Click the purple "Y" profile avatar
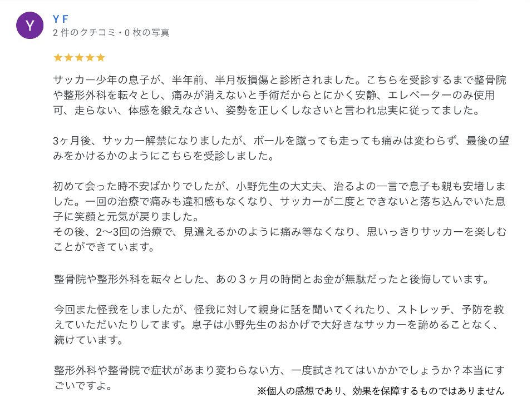 click(30, 26)
